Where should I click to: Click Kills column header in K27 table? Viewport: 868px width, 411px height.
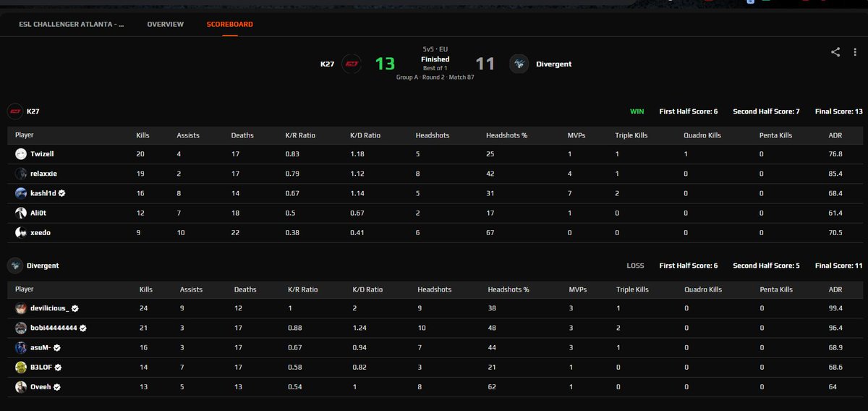point(143,135)
